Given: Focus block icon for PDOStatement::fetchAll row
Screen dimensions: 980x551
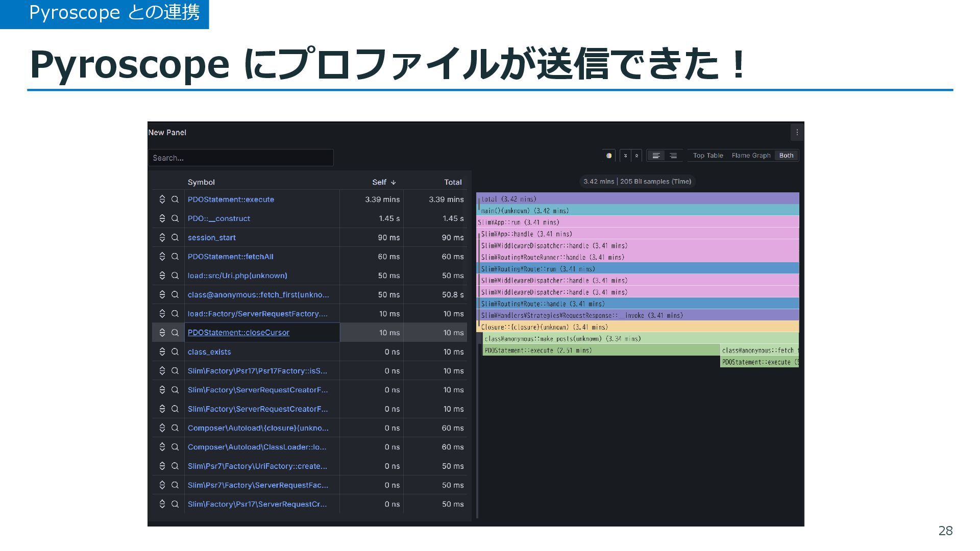Looking at the screenshot, I should pyautogui.click(x=162, y=257).
